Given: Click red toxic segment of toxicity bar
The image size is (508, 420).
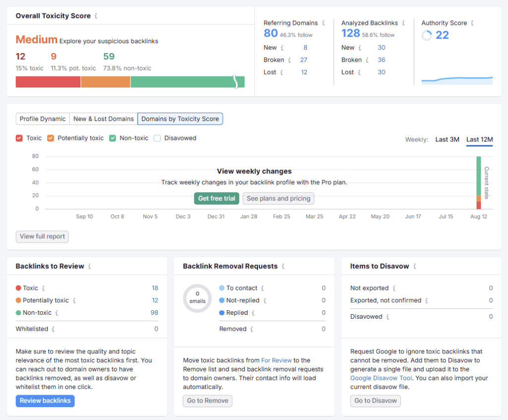Looking at the screenshot, I should [48, 82].
